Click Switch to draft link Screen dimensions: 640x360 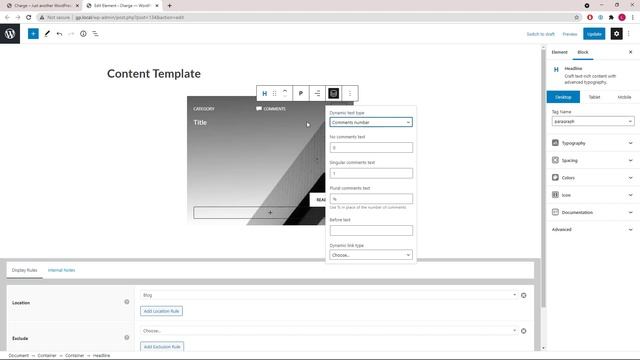[540, 34]
